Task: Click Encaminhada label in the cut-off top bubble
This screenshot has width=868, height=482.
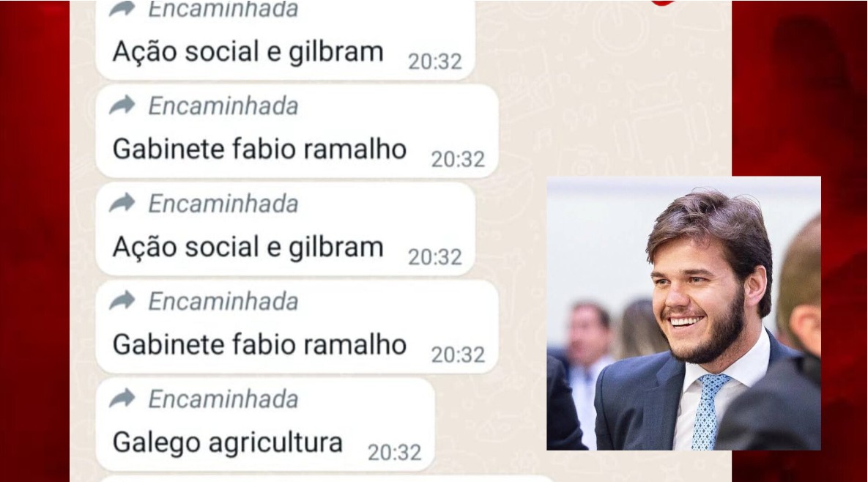Action: 223,9
